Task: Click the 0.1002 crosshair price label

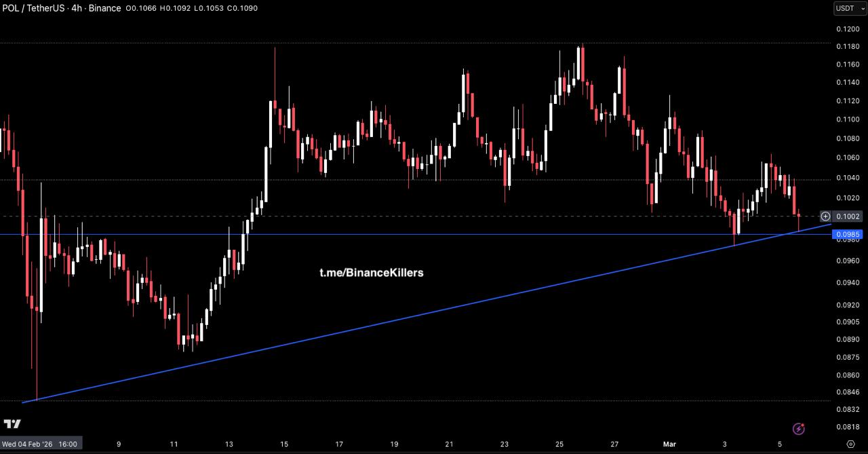Action: click(x=848, y=216)
